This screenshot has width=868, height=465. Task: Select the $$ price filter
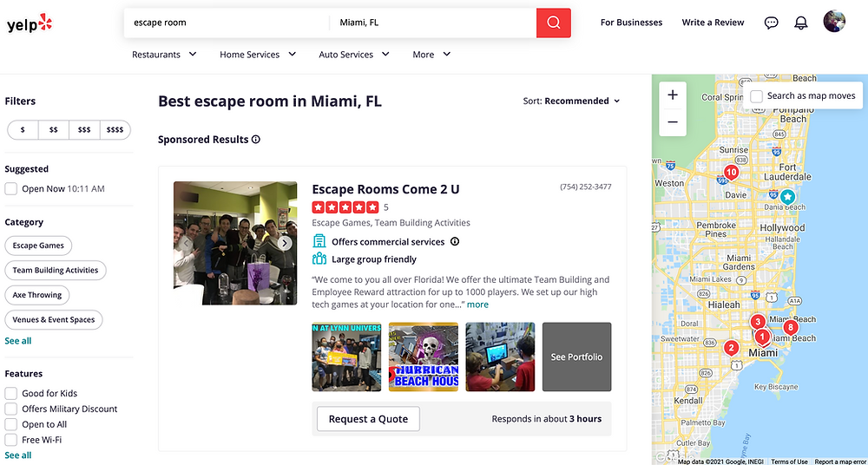(x=54, y=129)
